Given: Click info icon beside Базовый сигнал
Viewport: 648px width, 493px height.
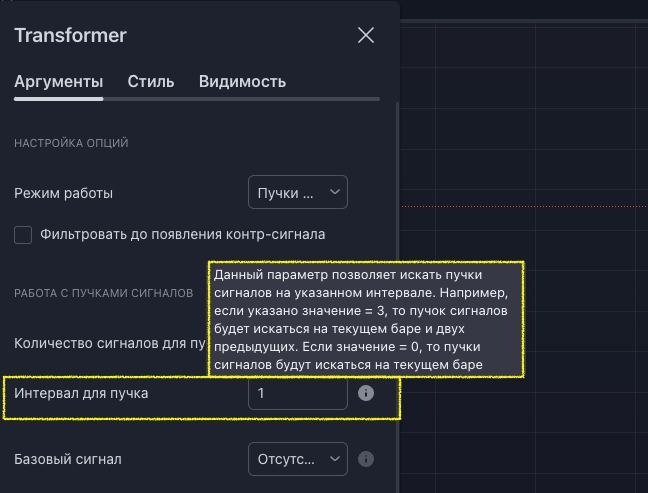Looking at the screenshot, I should pos(366,459).
